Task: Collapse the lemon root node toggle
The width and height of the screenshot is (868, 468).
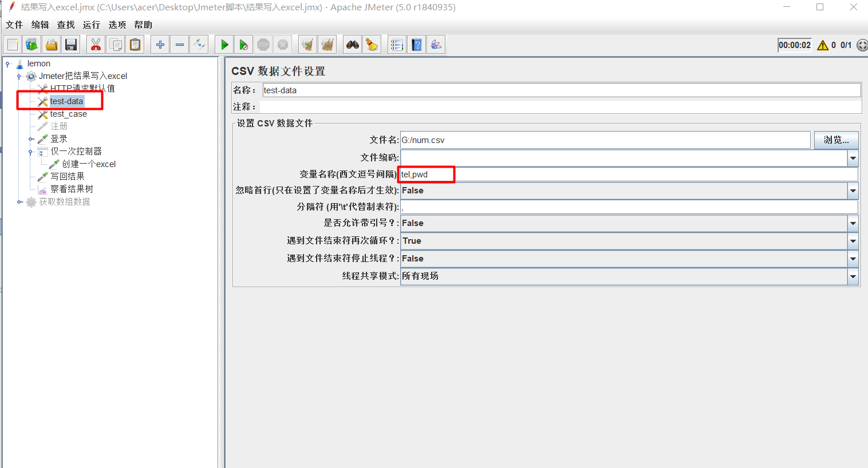Action: point(7,64)
